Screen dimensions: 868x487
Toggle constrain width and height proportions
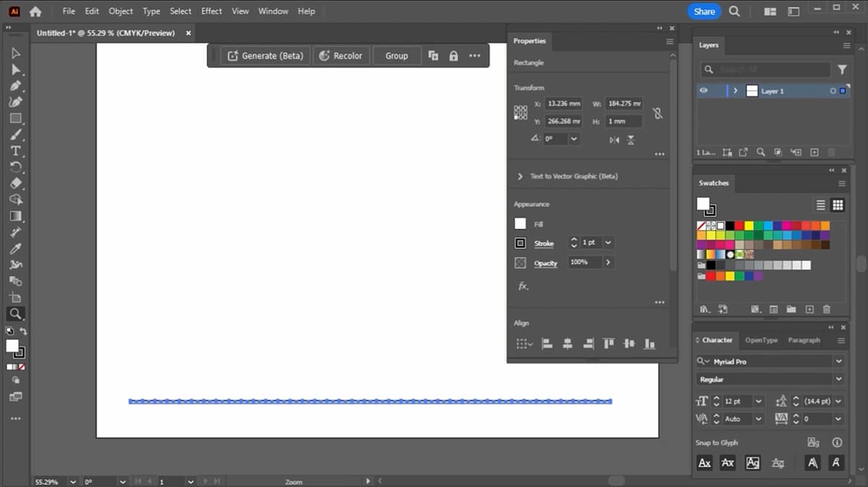coord(657,113)
